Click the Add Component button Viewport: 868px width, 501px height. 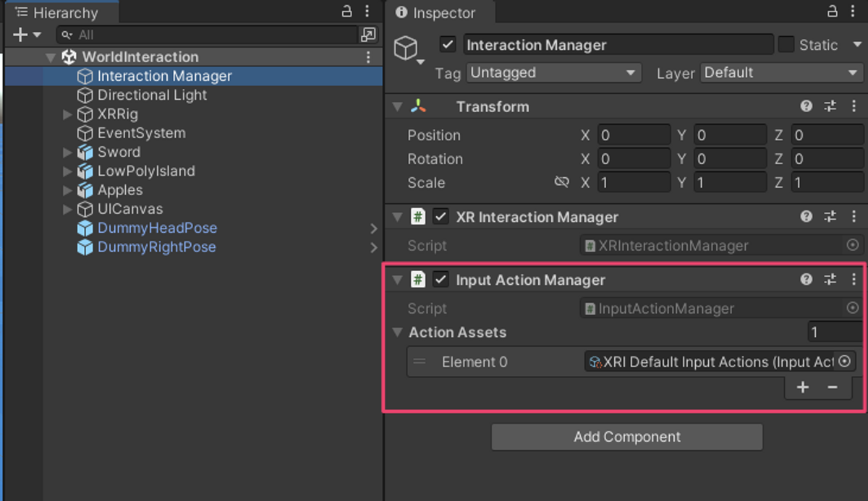coord(626,437)
